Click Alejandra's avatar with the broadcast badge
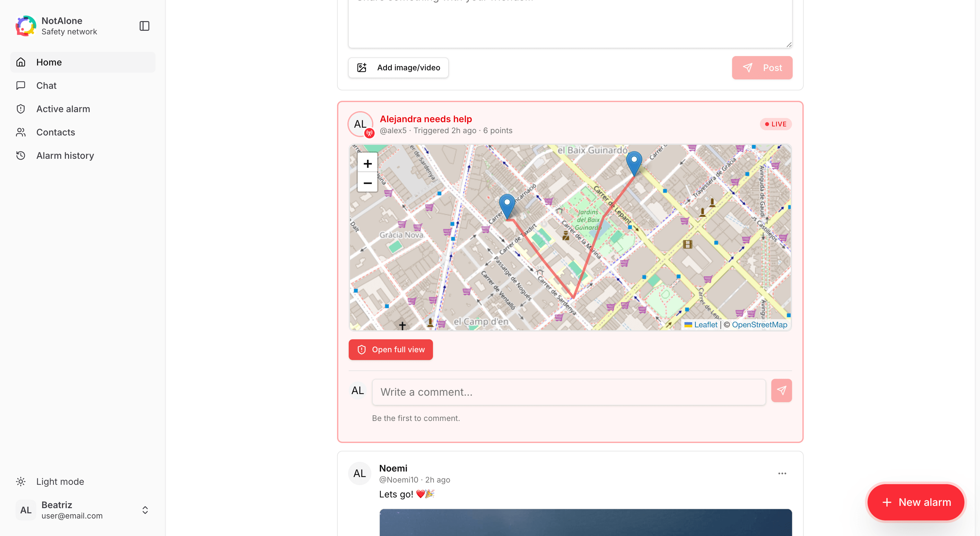Viewport: 980px width, 536px height. tap(361, 124)
